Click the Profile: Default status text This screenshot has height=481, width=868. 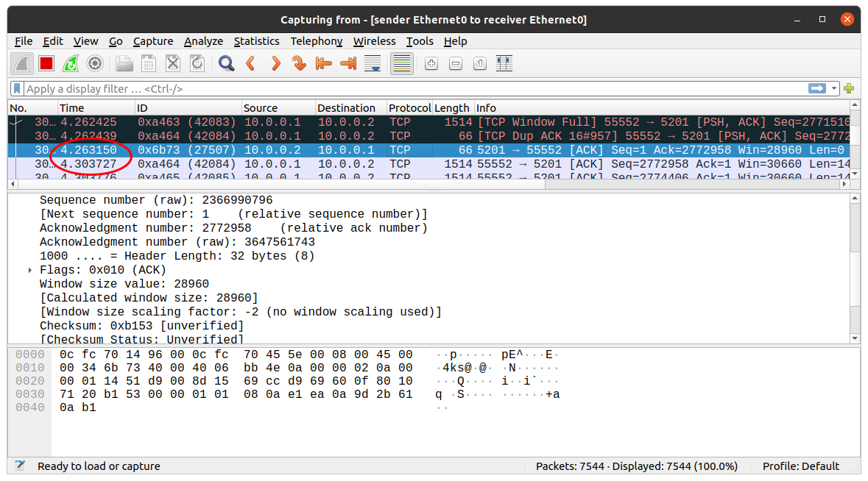(x=800, y=466)
